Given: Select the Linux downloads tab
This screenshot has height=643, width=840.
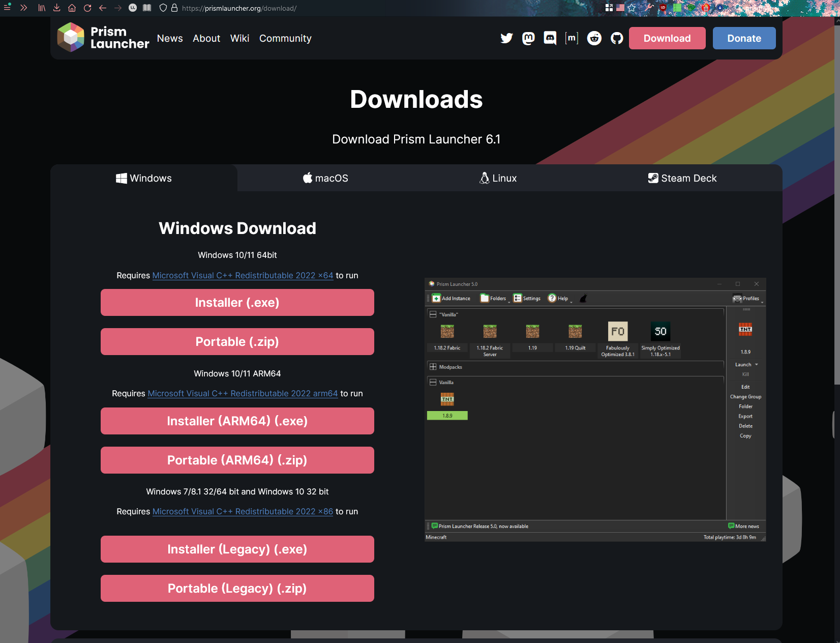Looking at the screenshot, I should point(498,178).
